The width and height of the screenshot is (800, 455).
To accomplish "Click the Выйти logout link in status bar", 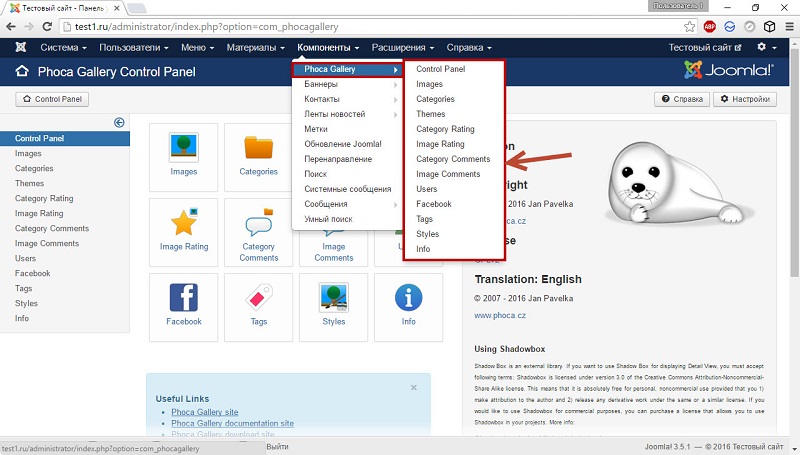I will (277, 447).
